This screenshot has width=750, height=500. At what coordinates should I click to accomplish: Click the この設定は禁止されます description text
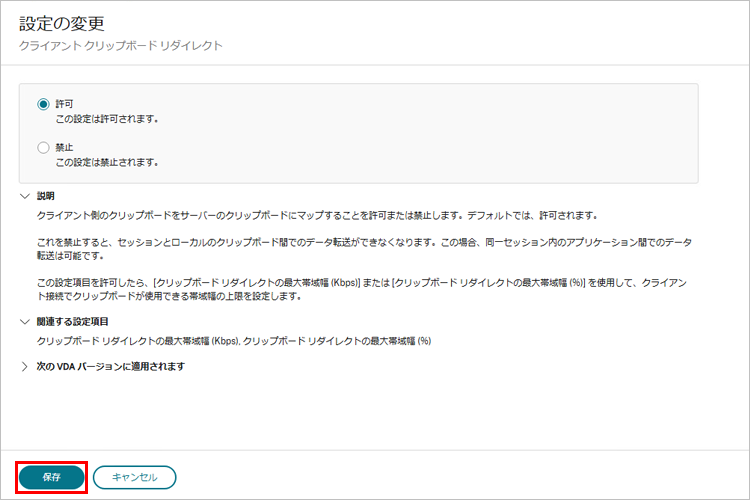tap(107, 162)
